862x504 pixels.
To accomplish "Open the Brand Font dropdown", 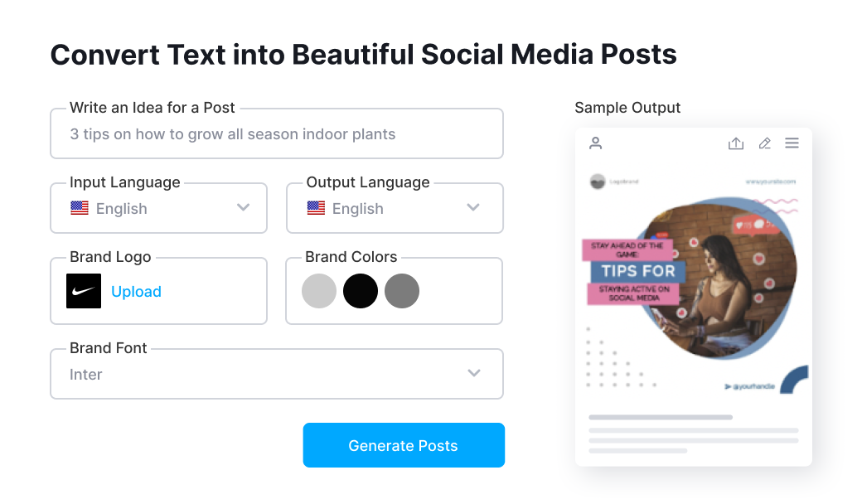I will point(474,373).
